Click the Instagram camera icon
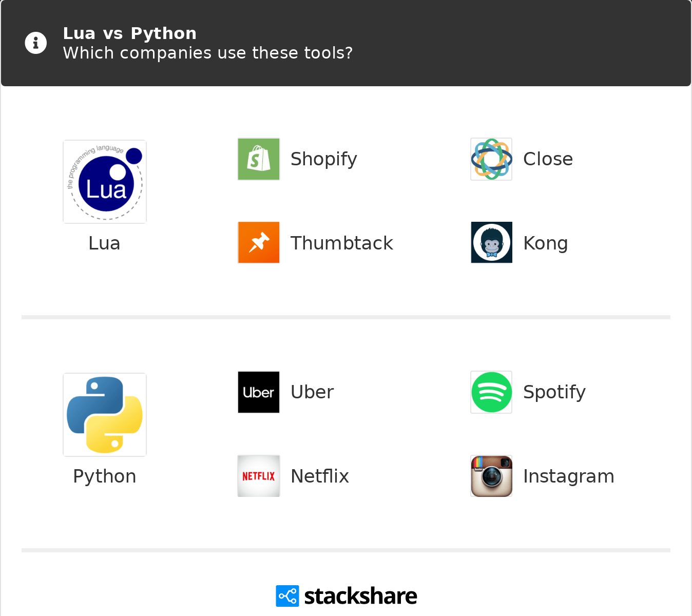 pyautogui.click(x=491, y=476)
